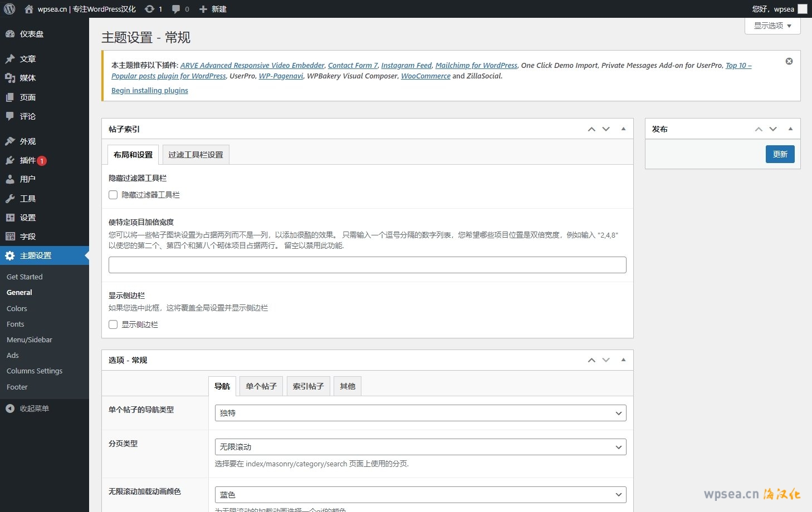
Task: Open the updates icon in admin bar
Action: click(149, 9)
